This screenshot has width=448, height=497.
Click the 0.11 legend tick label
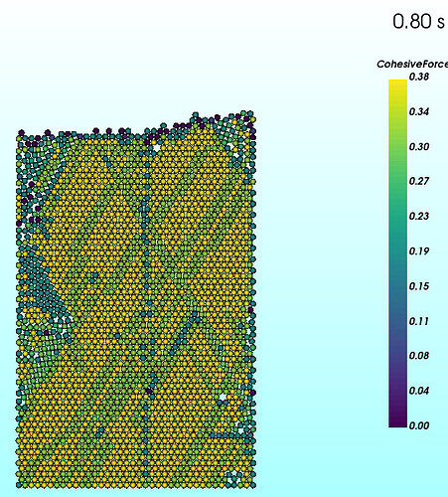point(419,321)
